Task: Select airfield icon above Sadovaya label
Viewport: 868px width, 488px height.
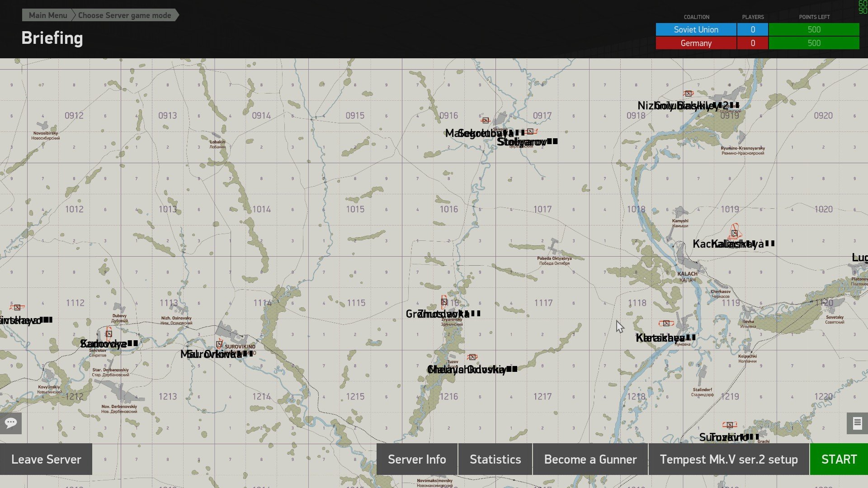Action: (108, 334)
